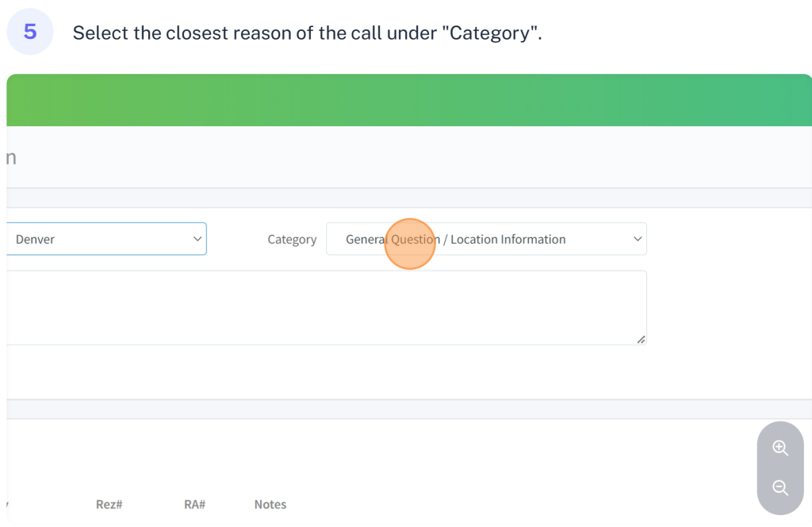812x527 pixels.
Task: Click the step 5 number badge
Action: click(30, 32)
